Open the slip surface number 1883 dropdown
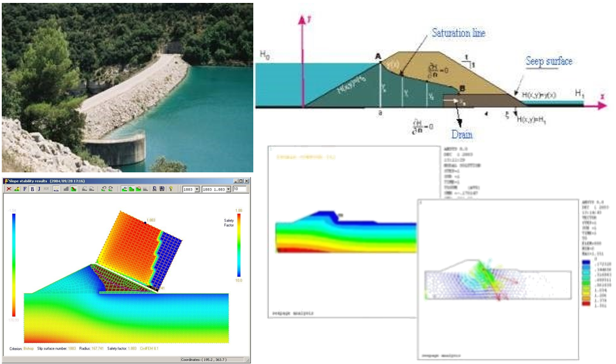This screenshot has height=364, width=616. (x=197, y=189)
